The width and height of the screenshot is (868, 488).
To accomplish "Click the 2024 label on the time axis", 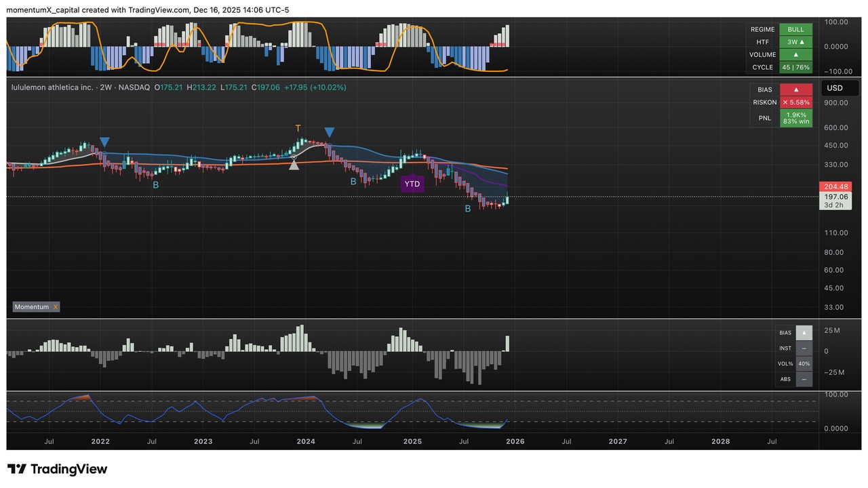I will [306, 441].
